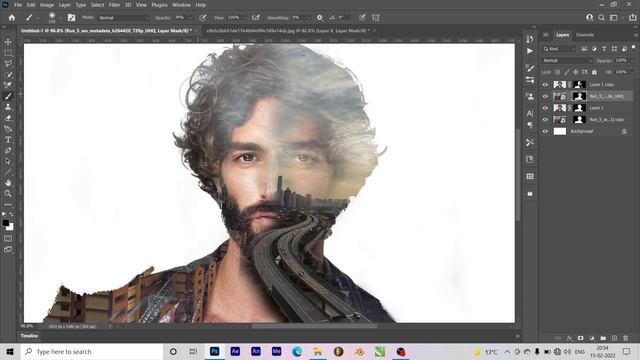Click the Windows search box
Viewport: 640px width, 360px height.
pyautogui.click(x=92, y=351)
